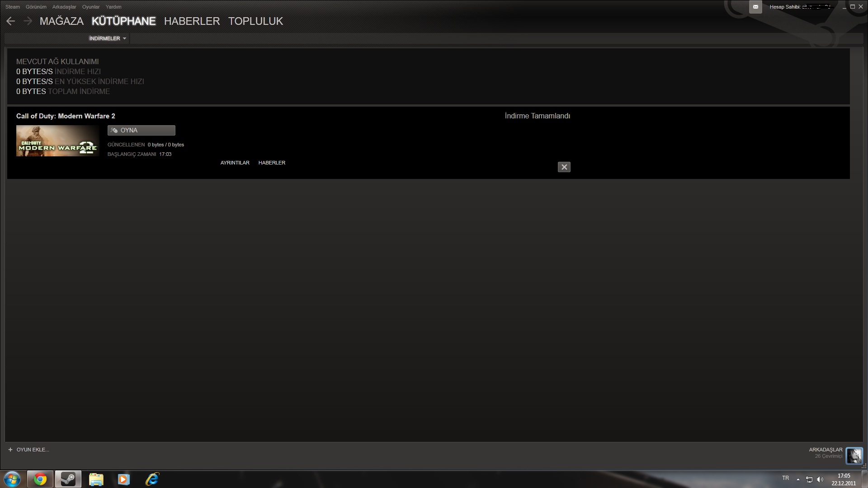Image resolution: width=868 pixels, height=488 pixels.
Task: Go back with the left arrow
Action: coord(11,21)
